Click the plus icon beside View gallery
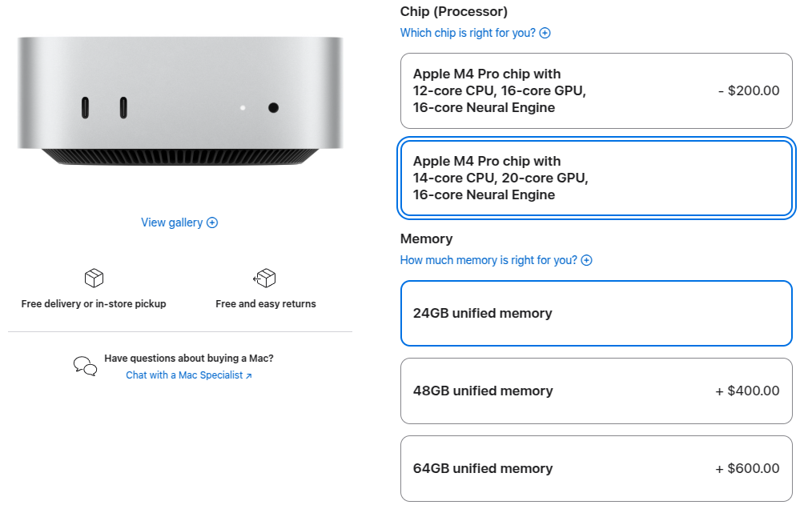 (x=212, y=222)
